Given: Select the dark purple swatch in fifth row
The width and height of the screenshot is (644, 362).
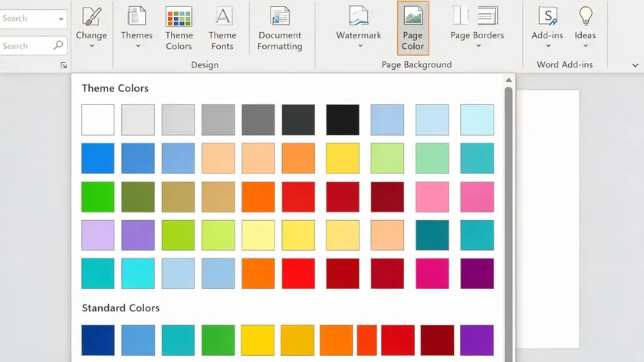Looking at the screenshot, I should 477,273.
